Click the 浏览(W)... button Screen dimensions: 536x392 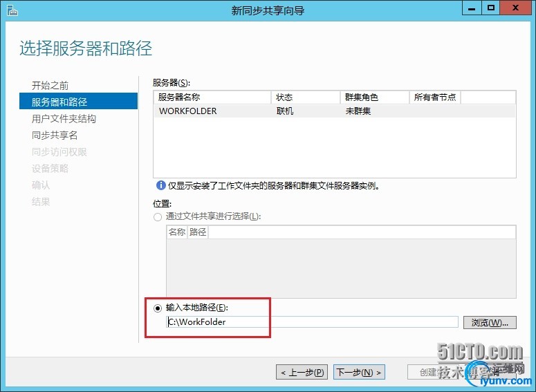pos(490,322)
